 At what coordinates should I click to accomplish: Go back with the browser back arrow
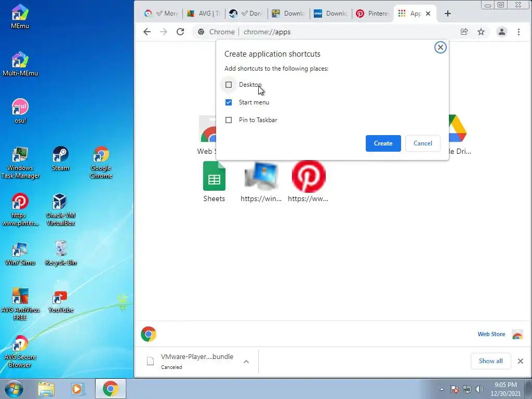pyautogui.click(x=147, y=32)
